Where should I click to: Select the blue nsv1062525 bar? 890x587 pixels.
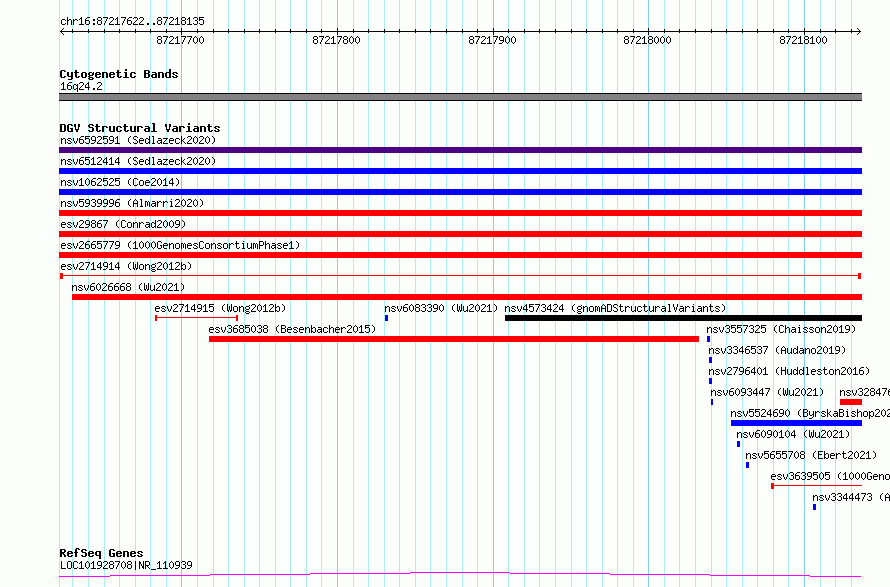[x=460, y=192]
